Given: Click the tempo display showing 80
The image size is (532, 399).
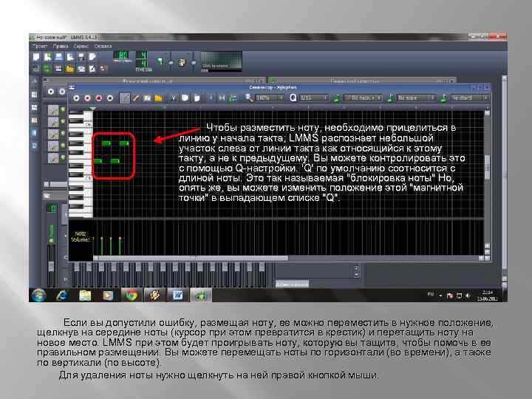Looking at the screenshot, I should tap(122, 55).
